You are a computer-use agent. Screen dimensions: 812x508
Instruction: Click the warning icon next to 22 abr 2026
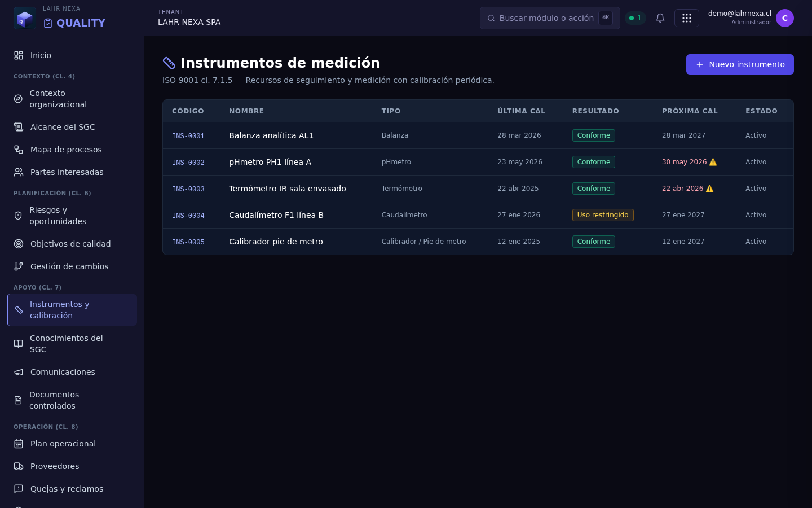(x=709, y=189)
